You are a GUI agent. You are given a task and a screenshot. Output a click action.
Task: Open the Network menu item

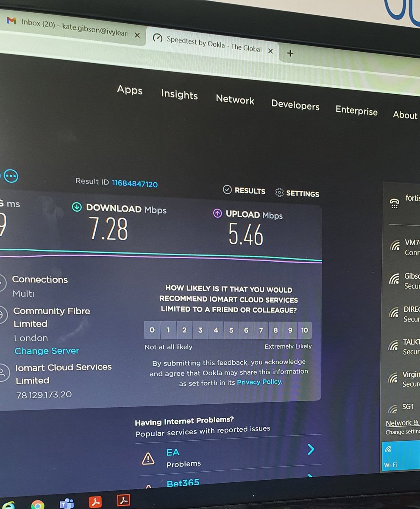[235, 100]
